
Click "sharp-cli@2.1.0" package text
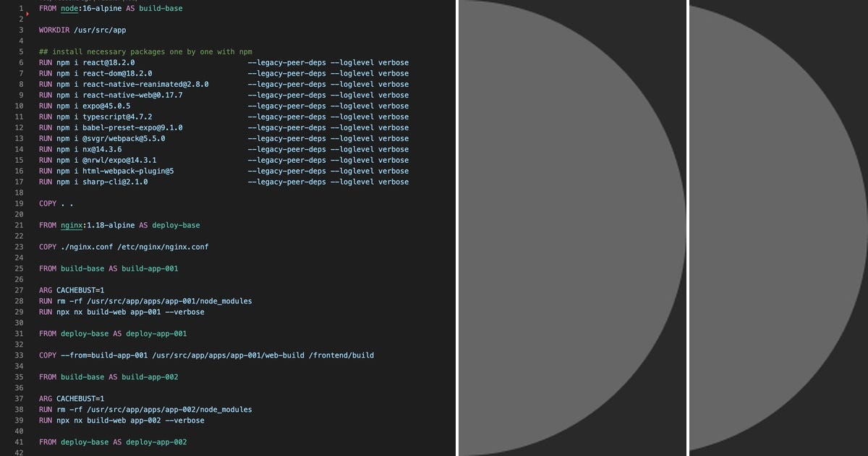[x=115, y=182]
